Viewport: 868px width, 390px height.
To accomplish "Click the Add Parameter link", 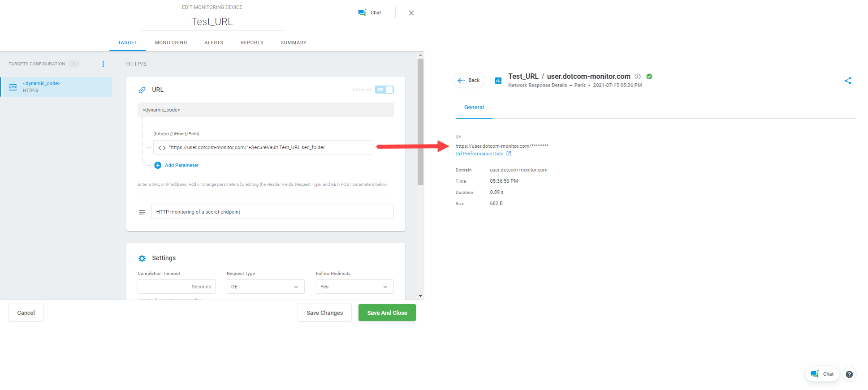I will tap(181, 165).
